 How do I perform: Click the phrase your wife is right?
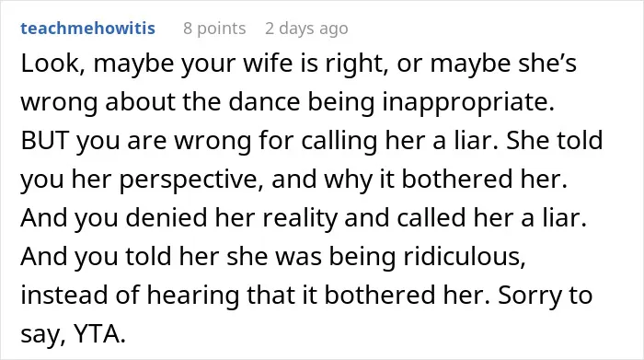point(284,64)
